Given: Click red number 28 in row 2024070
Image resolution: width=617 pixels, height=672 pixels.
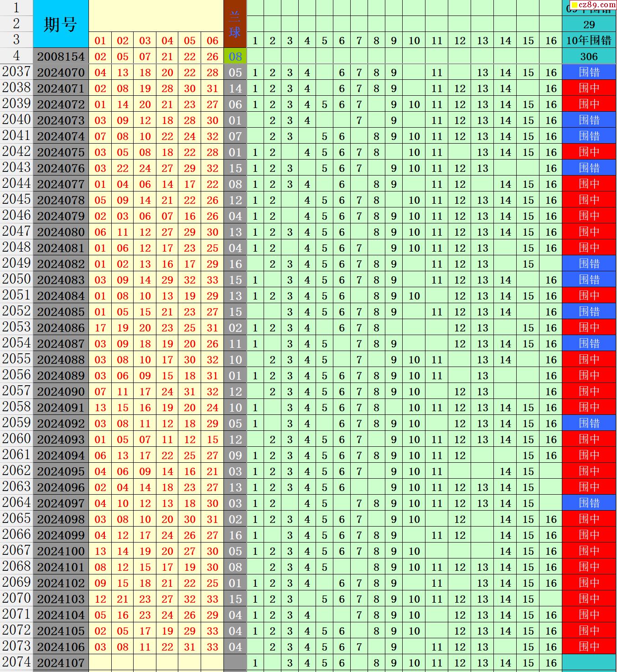Looking at the screenshot, I should [x=213, y=72].
